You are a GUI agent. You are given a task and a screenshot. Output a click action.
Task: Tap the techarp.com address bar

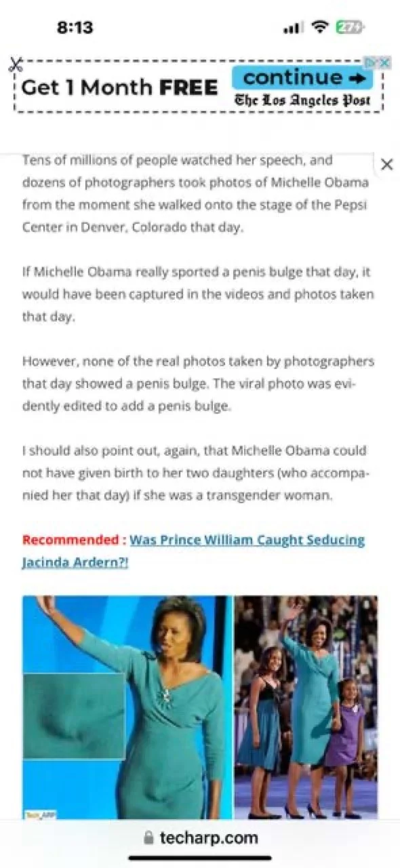click(200, 837)
